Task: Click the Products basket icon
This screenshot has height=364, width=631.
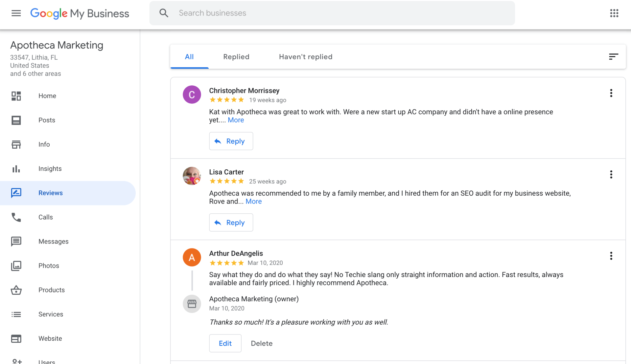Action: coord(16,290)
